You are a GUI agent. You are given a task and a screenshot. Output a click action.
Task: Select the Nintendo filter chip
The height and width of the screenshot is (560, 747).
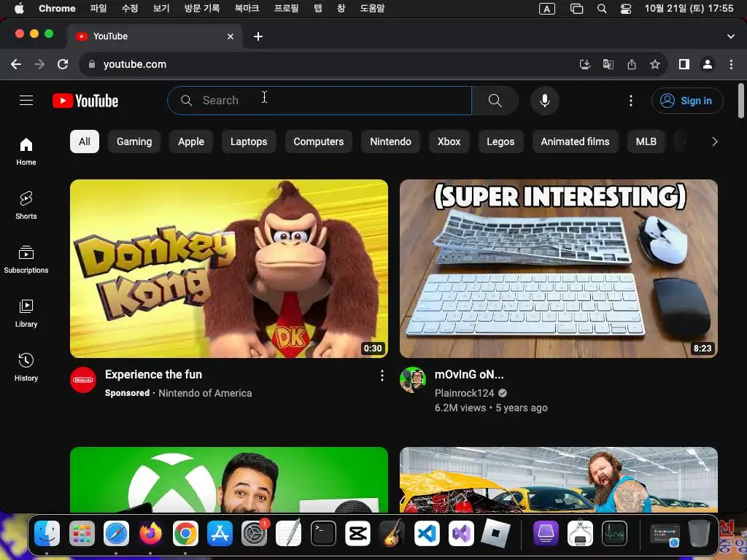tap(391, 141)
